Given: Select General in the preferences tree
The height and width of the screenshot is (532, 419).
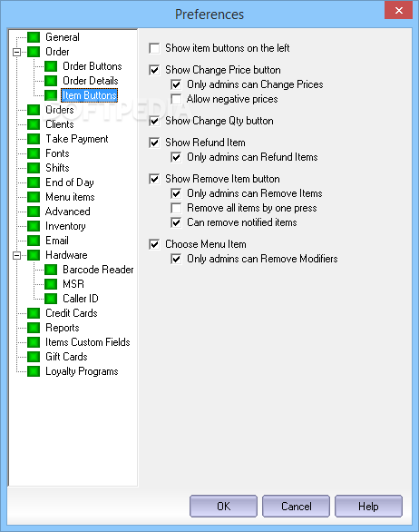Looking at the screenshot, I should tap(63, 37).
